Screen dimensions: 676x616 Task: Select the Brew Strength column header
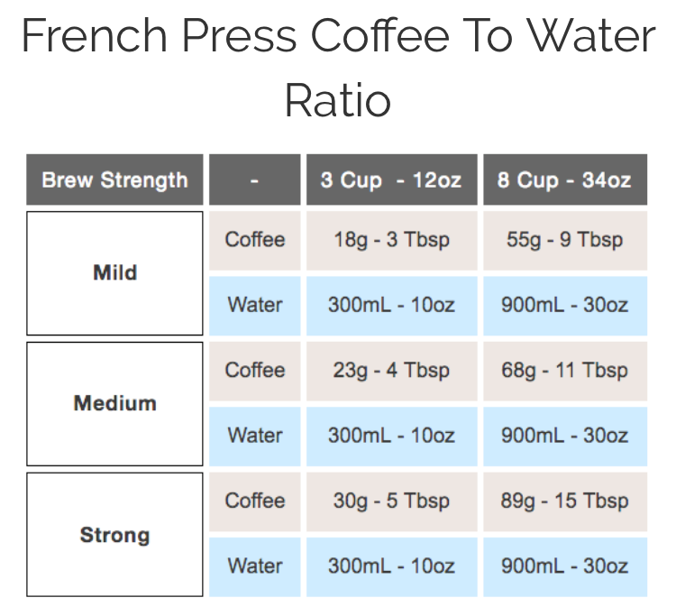click(x=114, y=179)
